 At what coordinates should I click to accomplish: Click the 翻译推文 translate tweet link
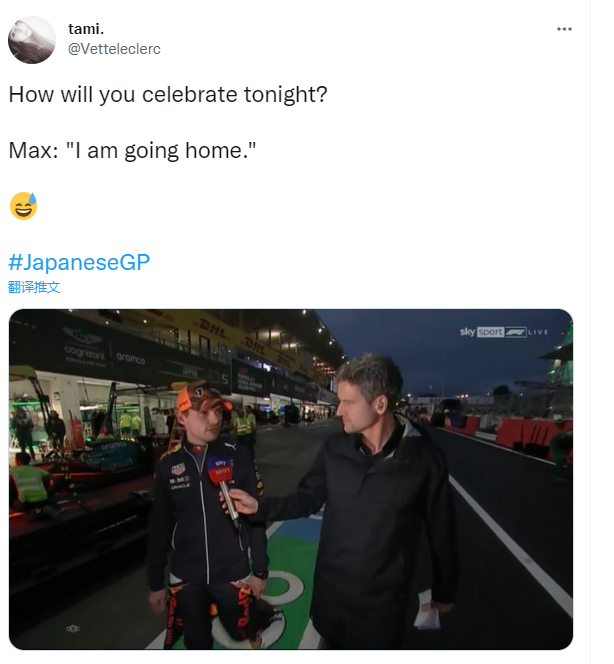(x=34, y=287)
